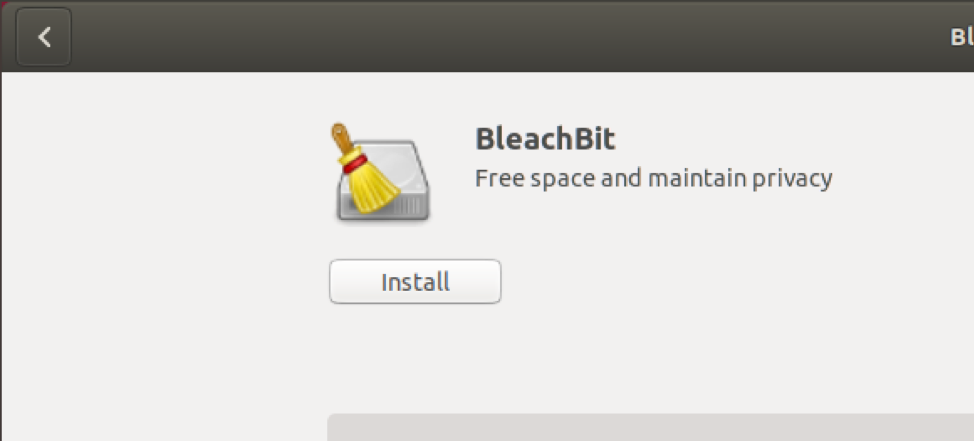Click the partial window title in header bar
Image resolution: width=974 pixels, height=441 pixels.
(x=962, y=37)
